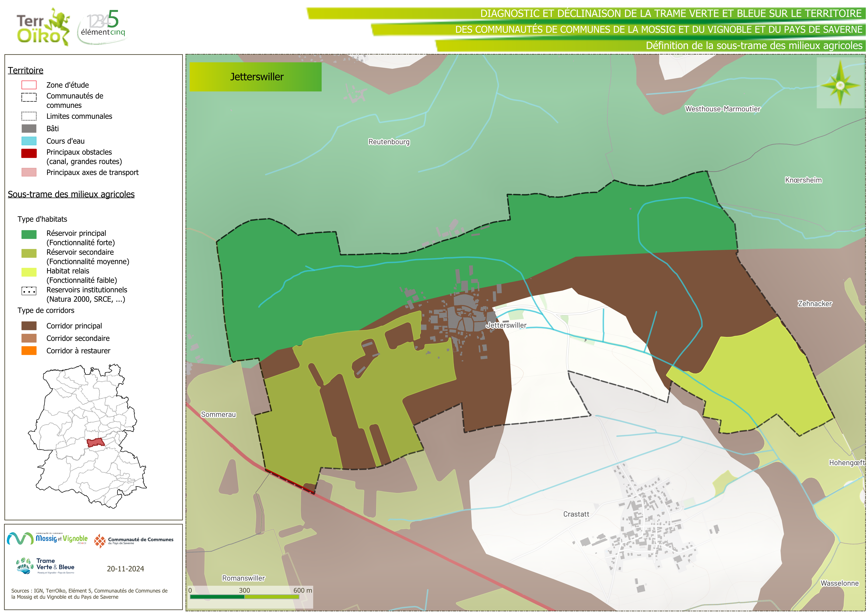Click the Territoire legend heading
The height and width of the screenshot is (614, 868).
25,70
